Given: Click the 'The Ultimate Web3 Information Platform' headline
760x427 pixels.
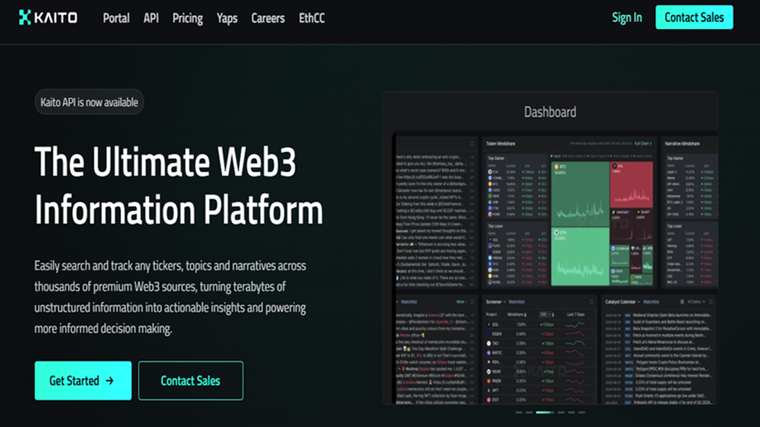Looking at the screenshot, I should pos(178,185).
